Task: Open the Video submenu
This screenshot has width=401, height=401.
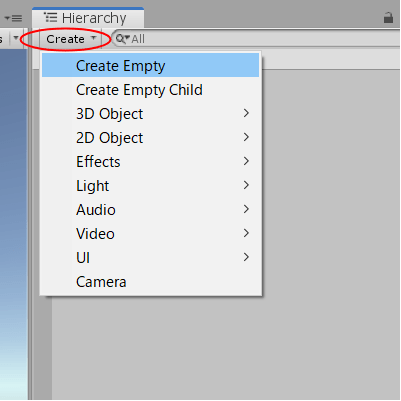Action: tap(150, 234)
